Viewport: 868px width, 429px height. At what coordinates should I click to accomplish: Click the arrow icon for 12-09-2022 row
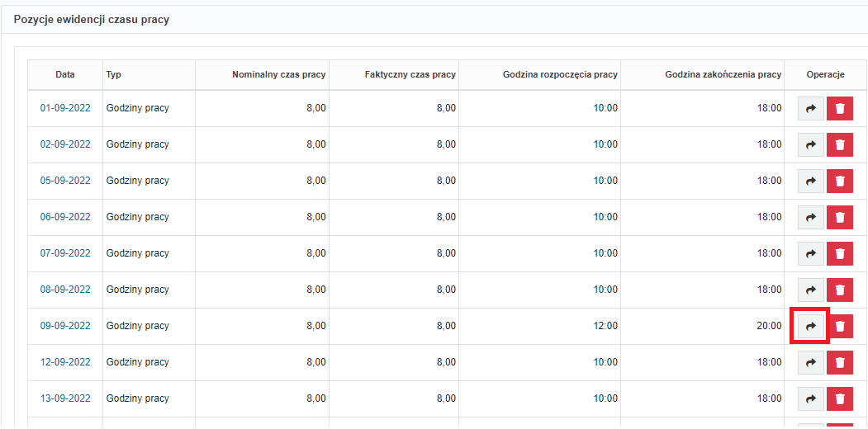click(x=811, y=363)
